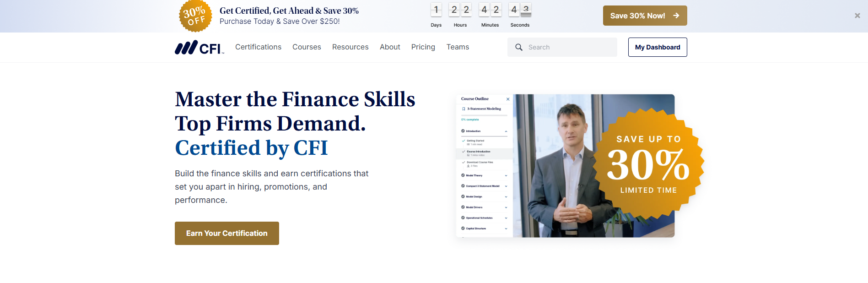Click the search magnifier icon
This screenshot has height=283, width=868.
518,47
